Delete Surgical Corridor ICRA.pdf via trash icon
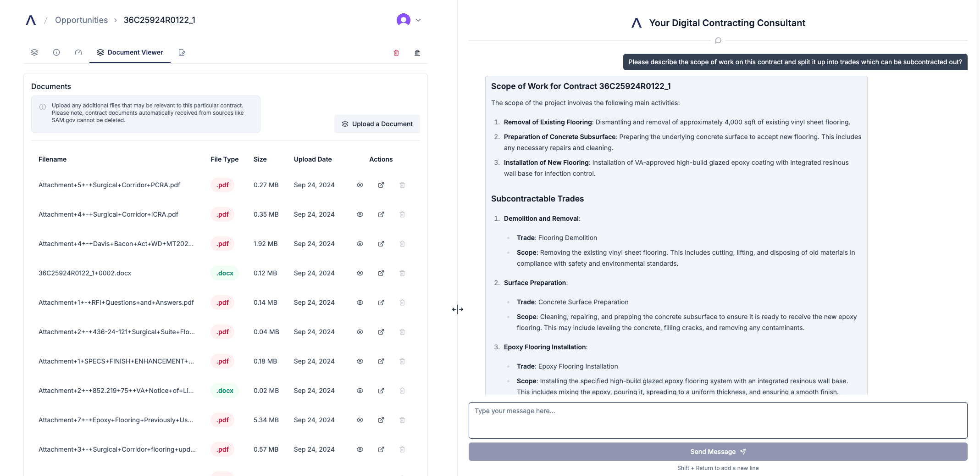980x476 pixels. [x=402, y=214]
